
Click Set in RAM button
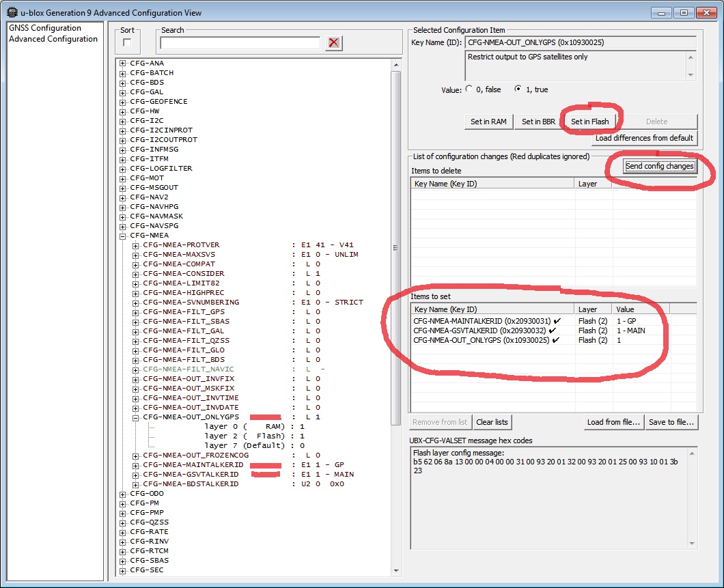[488, 122]
